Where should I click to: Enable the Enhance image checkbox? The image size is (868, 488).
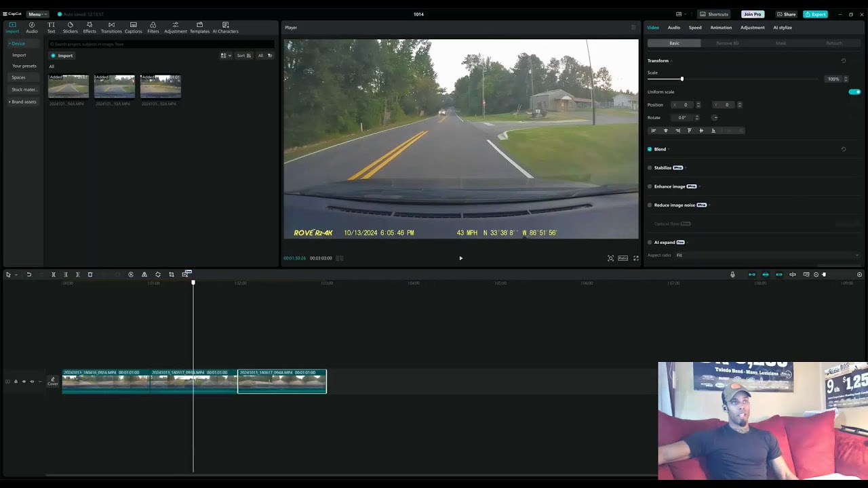tap(650, 186)
